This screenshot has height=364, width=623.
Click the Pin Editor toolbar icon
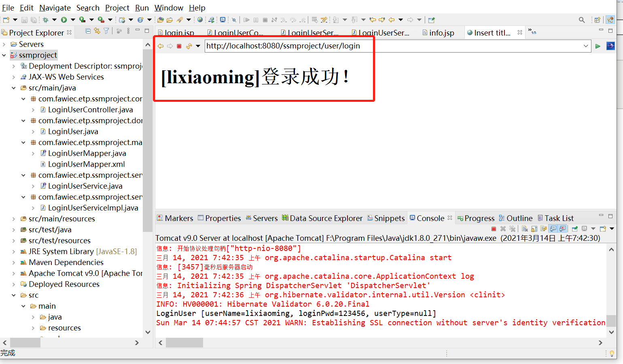click(432, 20)
